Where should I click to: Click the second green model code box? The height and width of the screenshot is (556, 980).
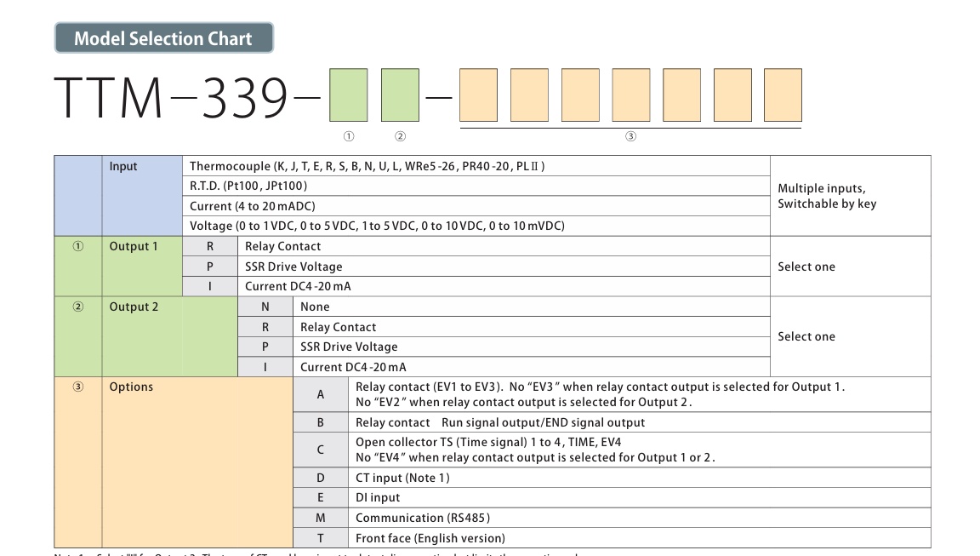click(400, 95)
